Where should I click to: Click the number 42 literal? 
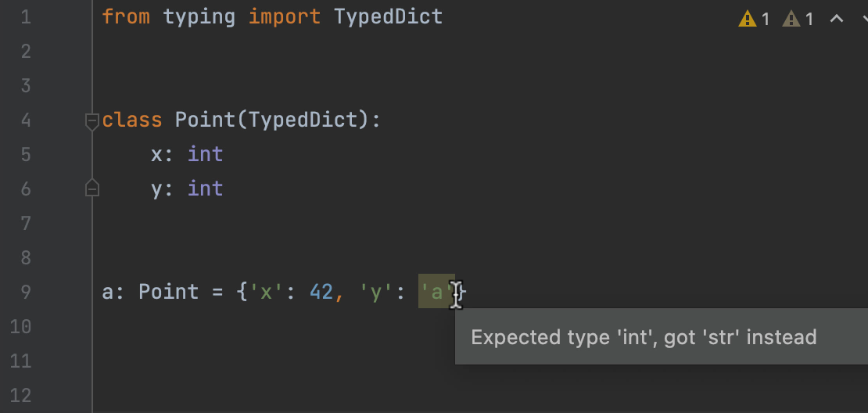click(321, 292)
